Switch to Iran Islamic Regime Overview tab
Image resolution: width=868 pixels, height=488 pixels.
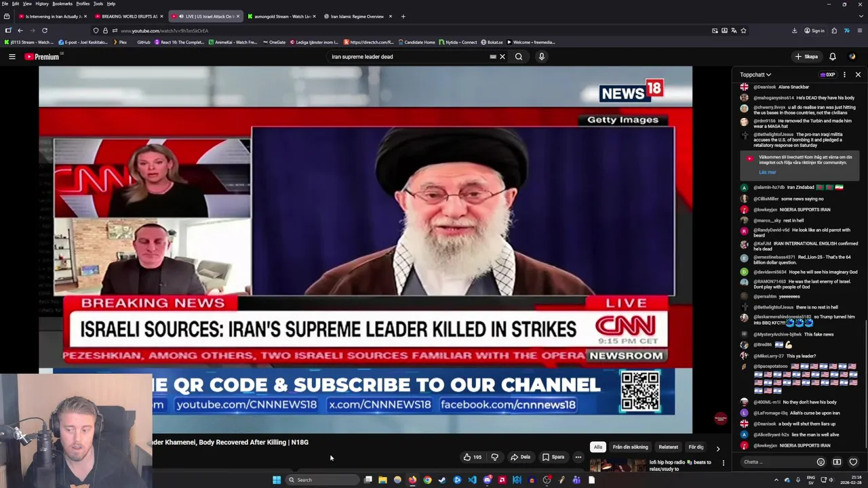coord(357,16)
